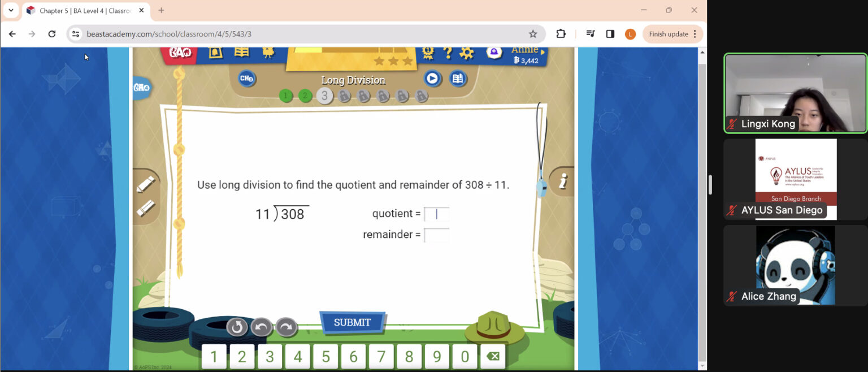Open the award ribbon achievements icon
The height and width of the screenshot is (372, 868).
[x=427, y=53]
